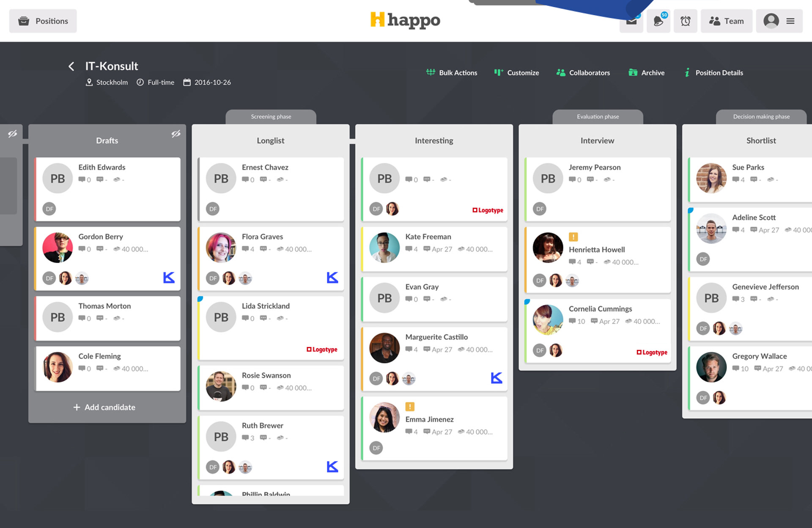Viewport: 812px width, 528px height.
Task: Click the warning badge on Emma Jimenez card
Action: coord(409,407)
